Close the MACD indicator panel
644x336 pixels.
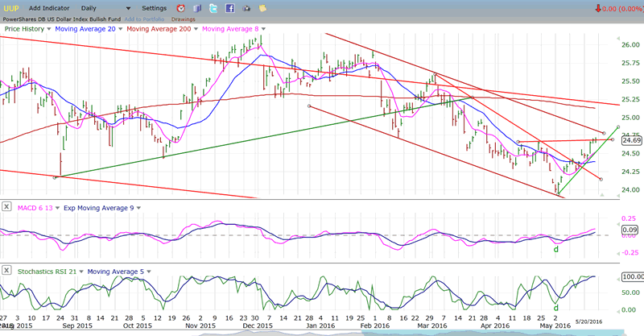(6, 207)
